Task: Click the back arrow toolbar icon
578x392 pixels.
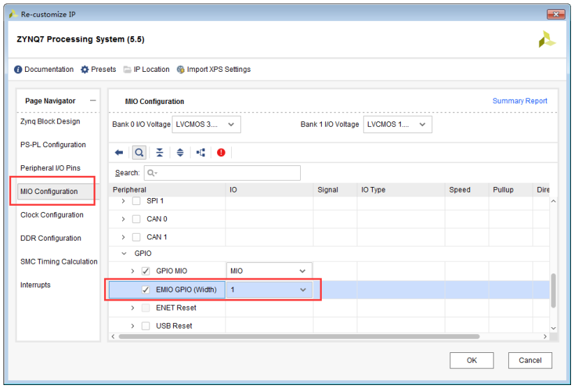Action: point(119,153)
